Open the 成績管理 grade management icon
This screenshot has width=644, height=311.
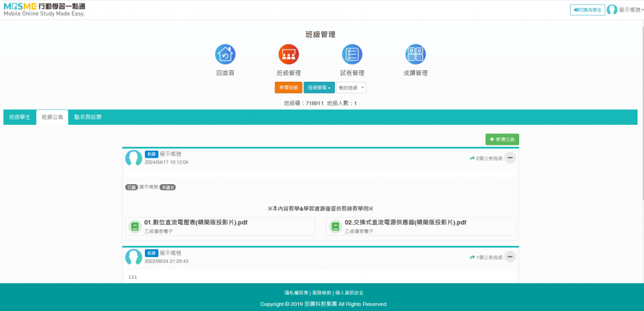(415, 55)
